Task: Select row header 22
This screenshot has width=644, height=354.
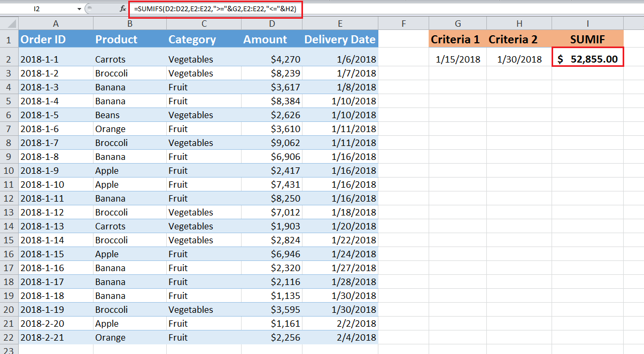Action: click(x=9, y=337)
